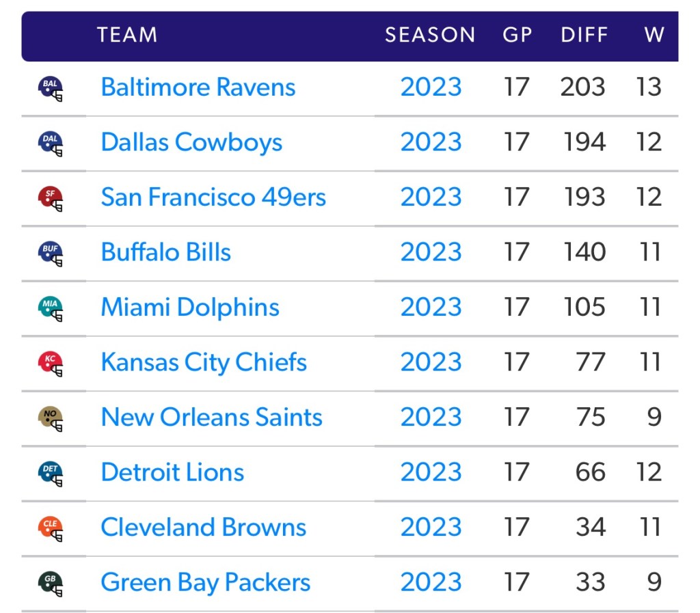Viewport: 700px width, 613px height.
Task: Click the Baltimore Ravens helmet icon
Action: [51, 88]
